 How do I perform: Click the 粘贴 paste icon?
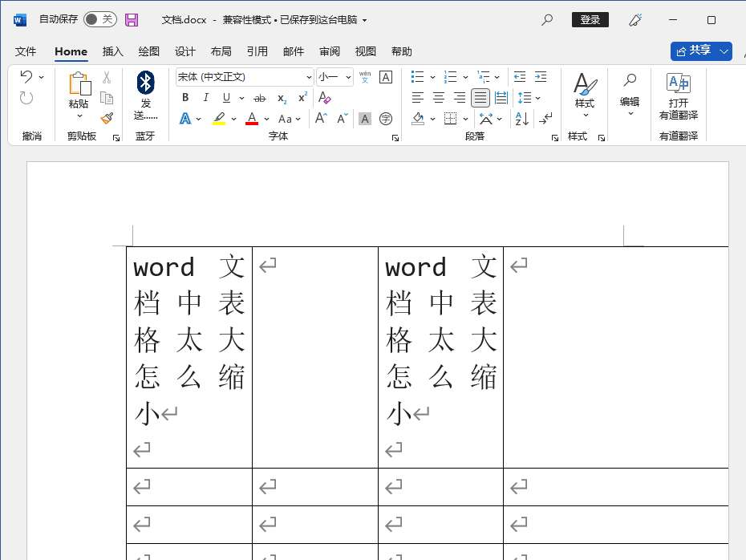pos(79,84)
